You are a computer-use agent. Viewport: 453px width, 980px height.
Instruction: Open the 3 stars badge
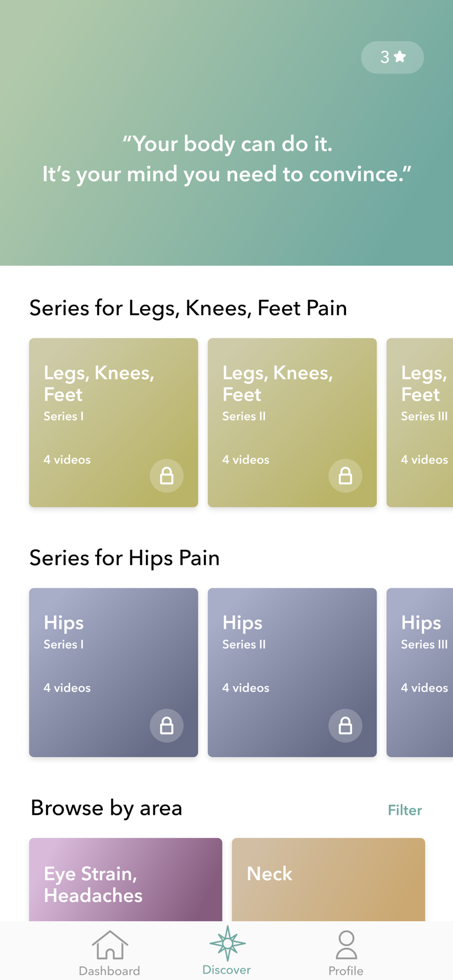(x=393, y=57)
